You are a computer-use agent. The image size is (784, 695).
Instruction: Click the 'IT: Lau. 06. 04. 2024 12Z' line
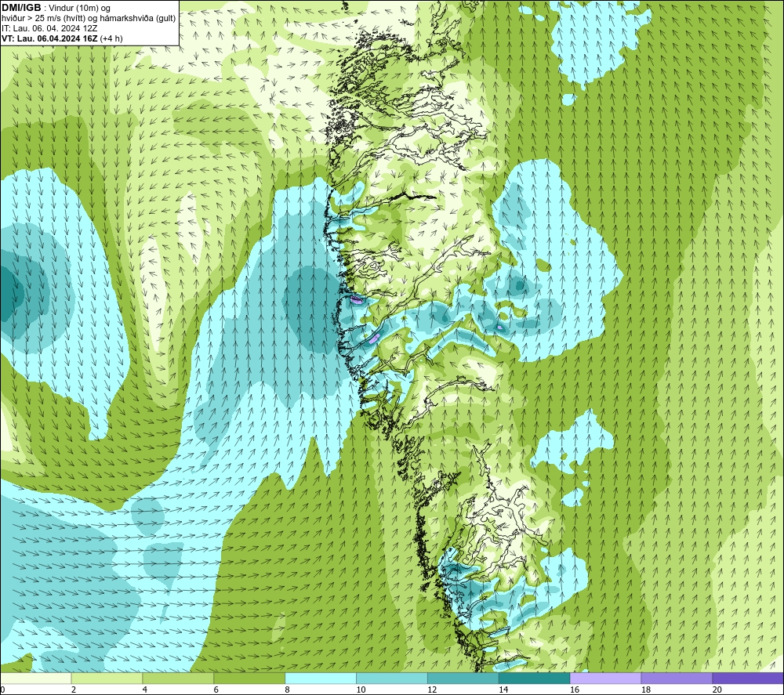click(49, 28)
